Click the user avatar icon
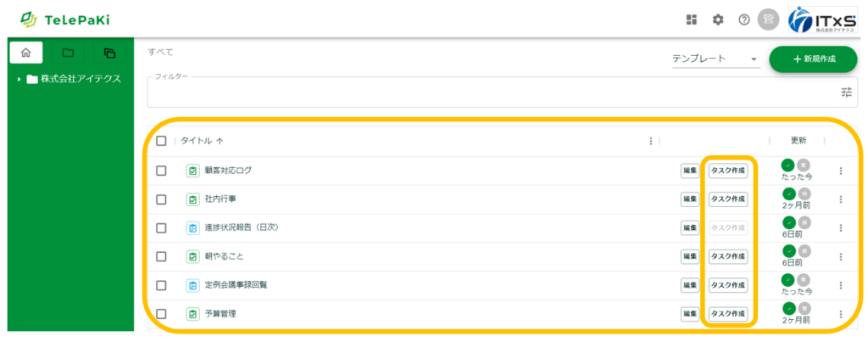Image resolution: width=868 pixels, height=342 pixels. [769, 19]
